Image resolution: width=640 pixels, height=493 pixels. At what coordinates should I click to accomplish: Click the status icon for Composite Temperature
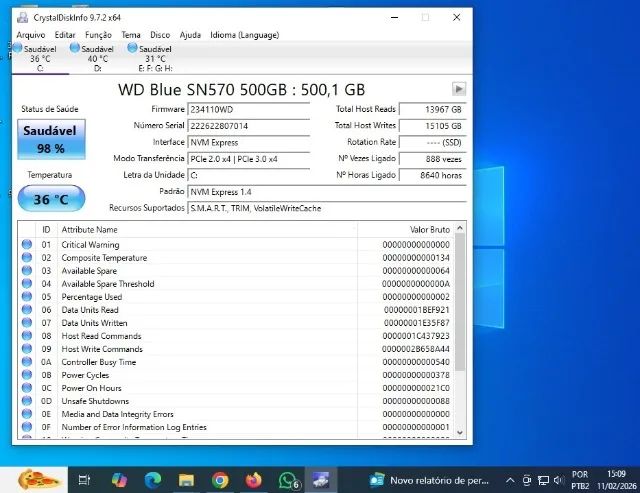point(27,258)
